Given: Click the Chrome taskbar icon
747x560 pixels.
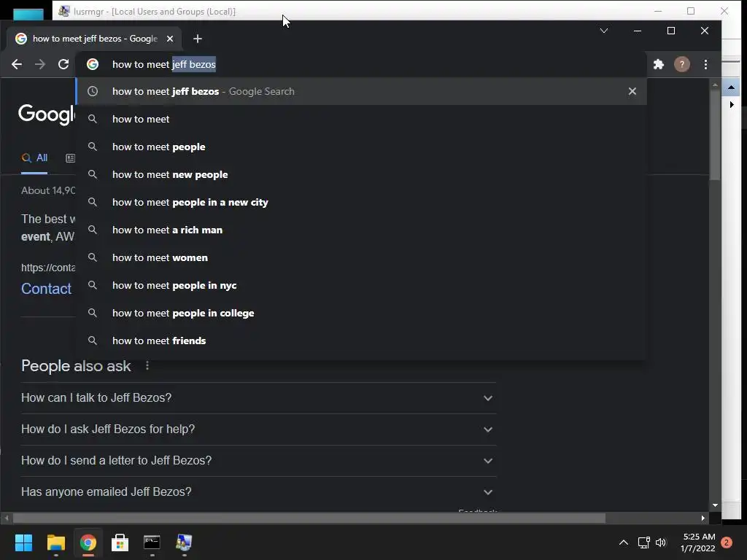Looking at the screenshot, I should (88, 542).
